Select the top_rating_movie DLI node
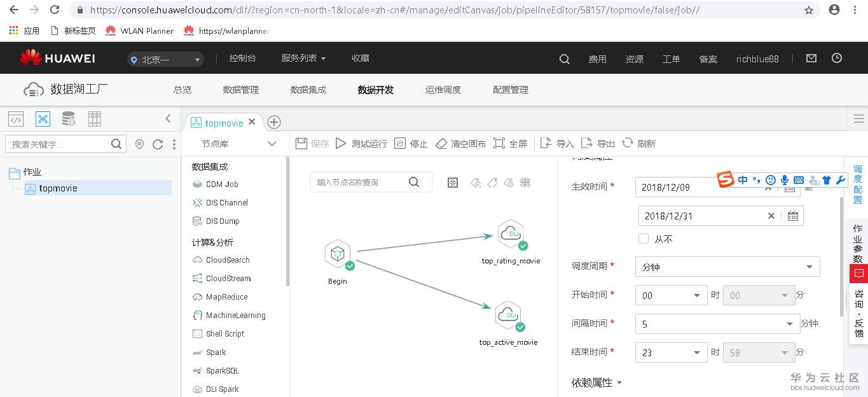The image size is (868, 397). tap(511, 235)
